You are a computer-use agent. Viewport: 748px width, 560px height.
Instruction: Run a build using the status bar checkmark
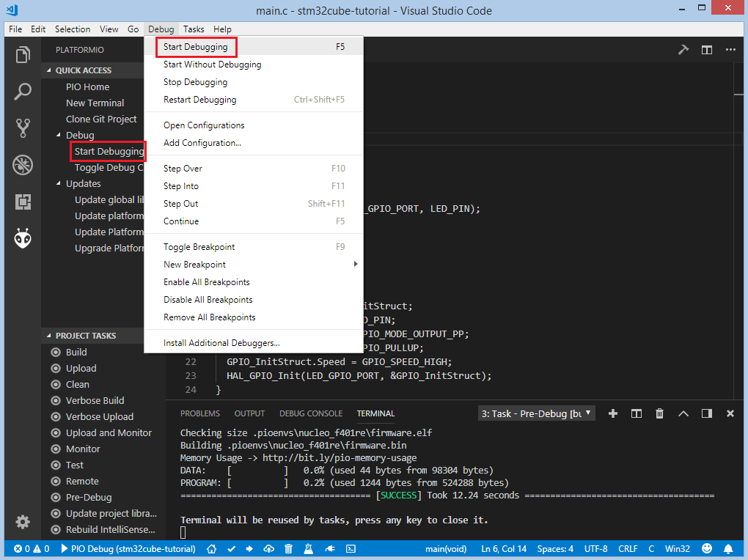230,548
